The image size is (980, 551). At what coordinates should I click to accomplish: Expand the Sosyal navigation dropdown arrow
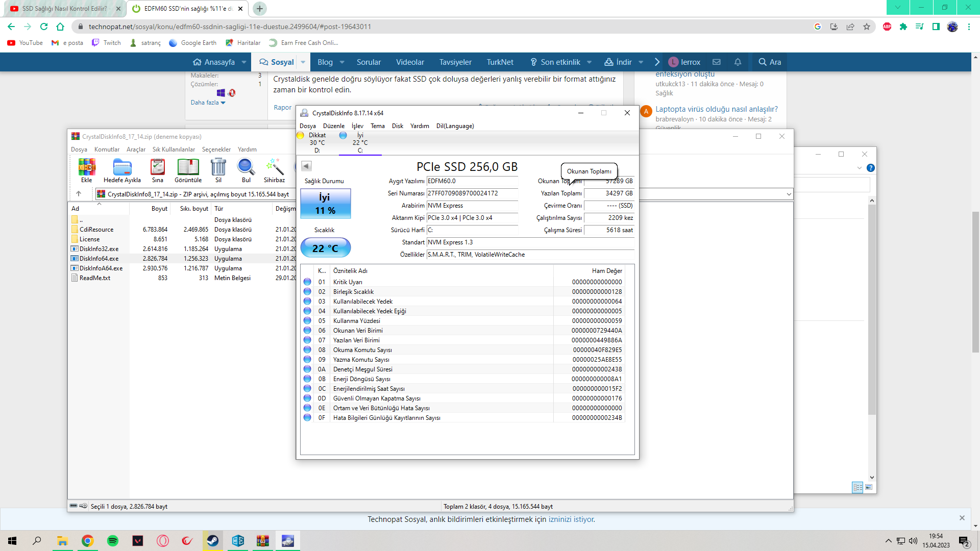pyautogui.click(x=303, y=62)
